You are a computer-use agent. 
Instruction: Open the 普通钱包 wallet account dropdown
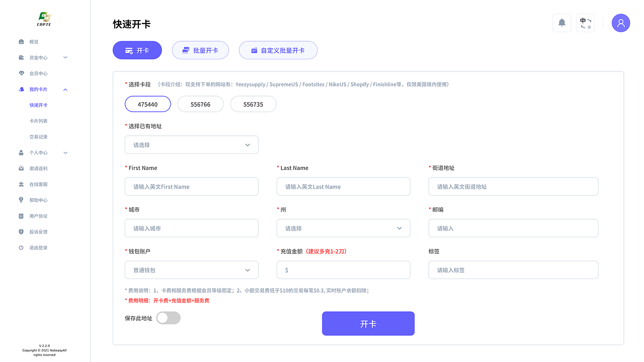(x=191, y=269)
